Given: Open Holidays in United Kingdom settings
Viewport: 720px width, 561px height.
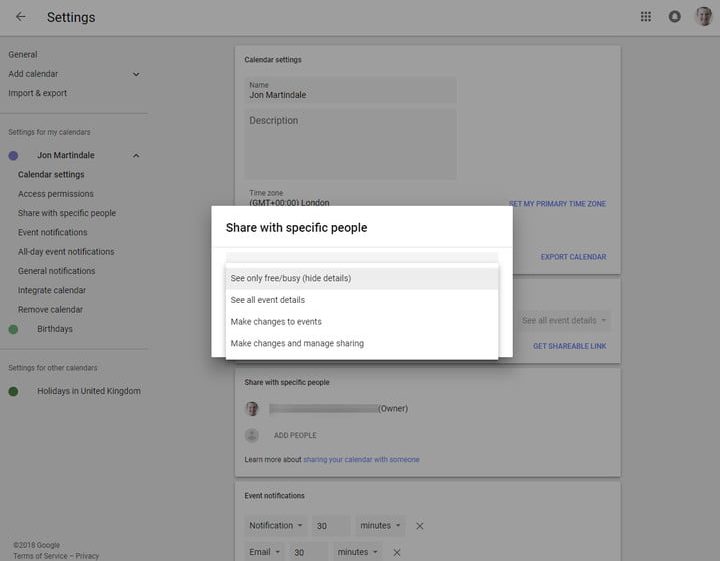Looking at the screenshot, I should tap(89, 391).
